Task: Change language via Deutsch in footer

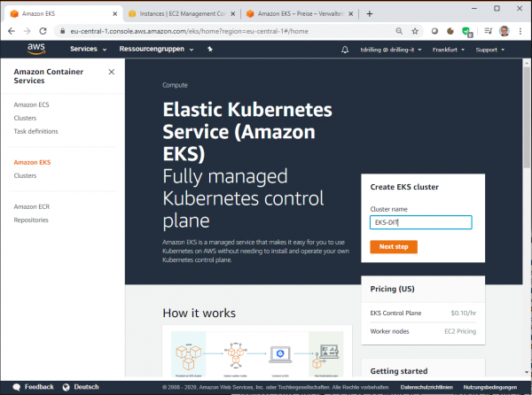Action: [x=86, y=387]
